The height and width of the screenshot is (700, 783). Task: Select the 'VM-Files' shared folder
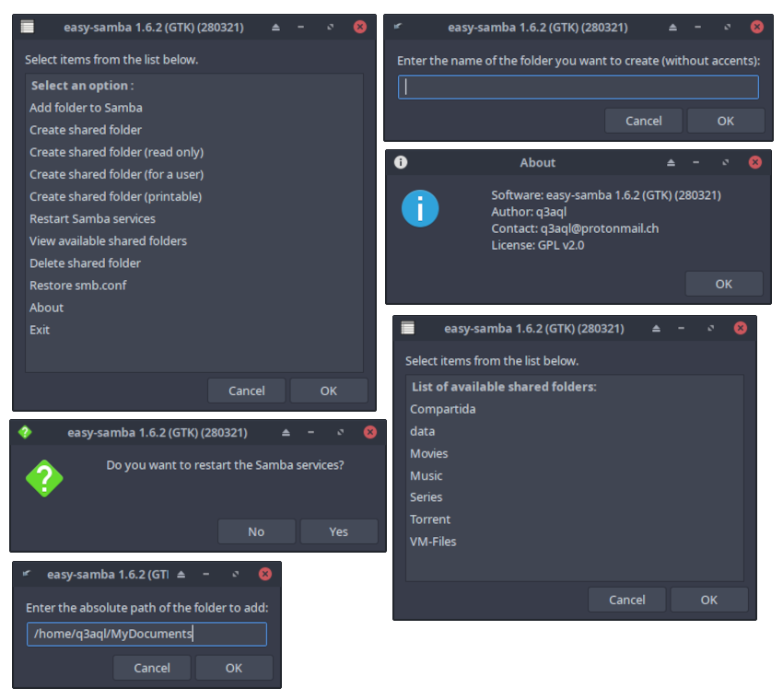click(x=575, y=542)
